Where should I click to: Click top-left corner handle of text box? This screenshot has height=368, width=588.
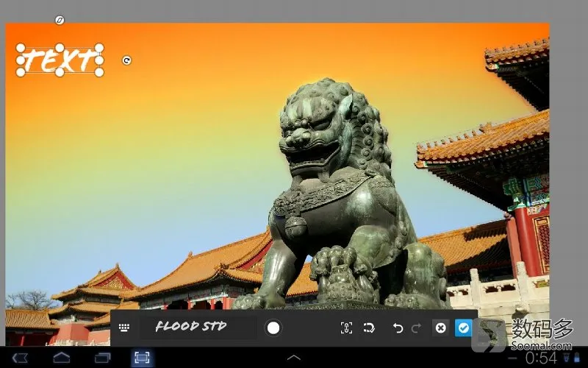(21, 48)
